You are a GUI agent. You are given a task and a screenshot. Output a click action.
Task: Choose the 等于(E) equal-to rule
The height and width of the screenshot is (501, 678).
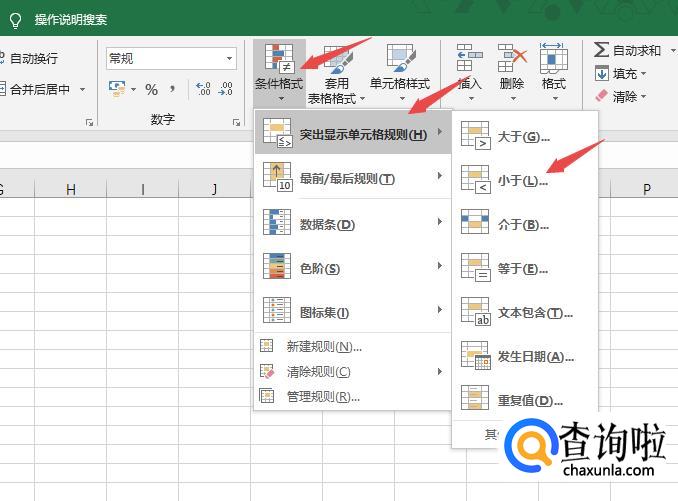tap(524, 268)
